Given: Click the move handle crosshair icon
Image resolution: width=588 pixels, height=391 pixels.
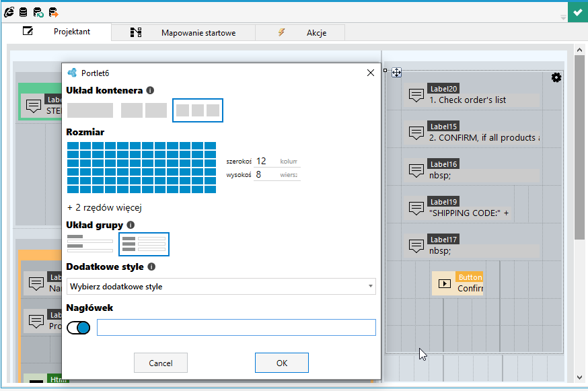Looking at the screenshot, I should [x=396, y=73].
